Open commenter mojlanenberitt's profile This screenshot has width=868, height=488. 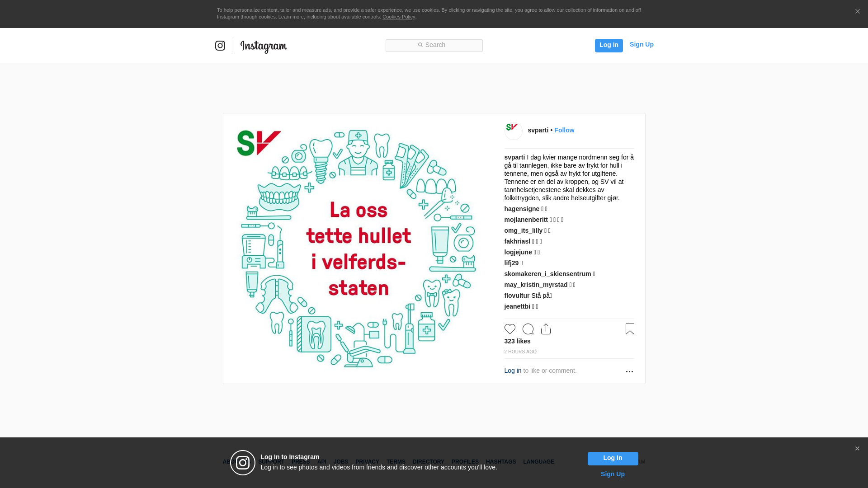[526, 220]
